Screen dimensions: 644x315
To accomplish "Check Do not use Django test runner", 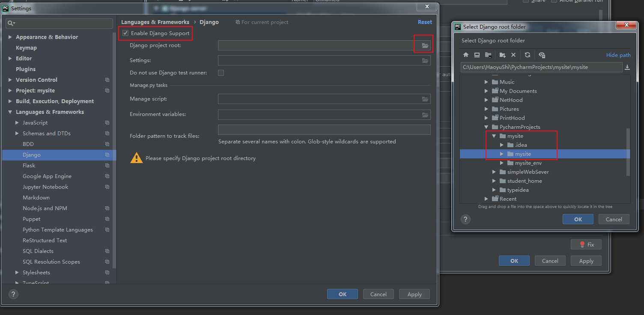I will click(x=221, y=73).
